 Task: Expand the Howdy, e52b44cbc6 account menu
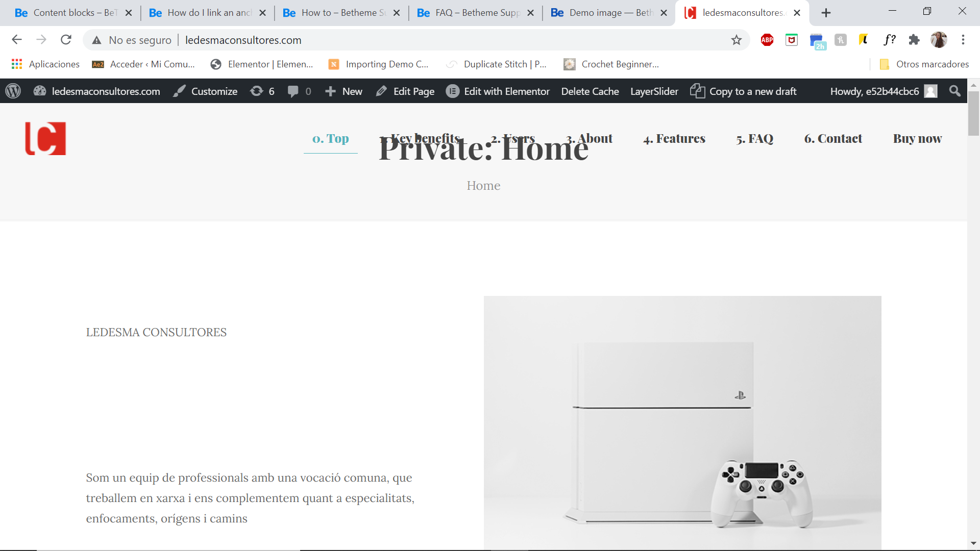click(884, 91)
